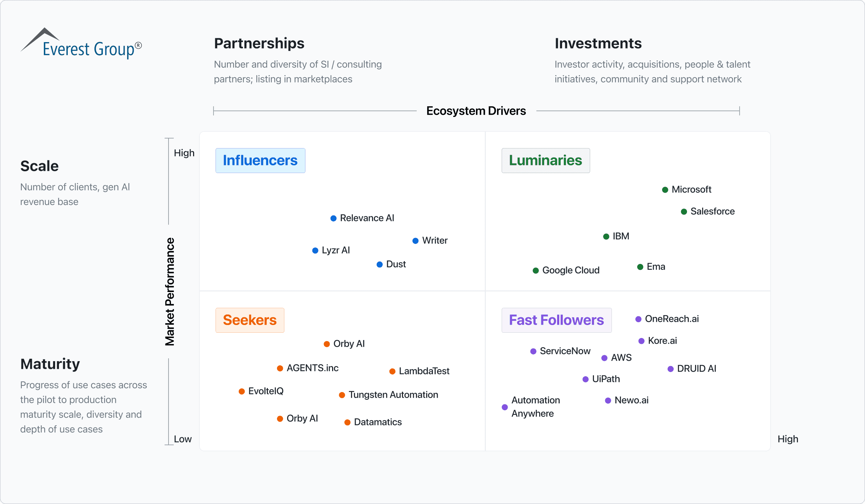Click the purple dot by Automation Anywhere
This screenshot has width=865, height=504.
(x=505, y=407)
